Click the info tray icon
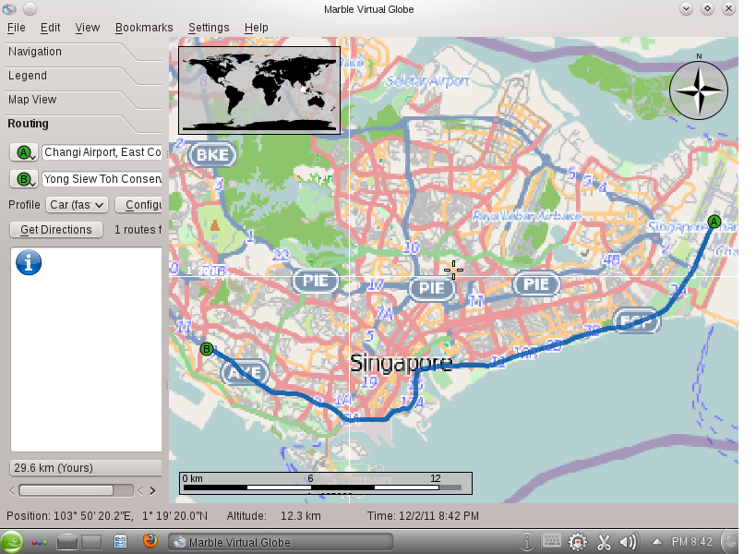Screen dimensions: 756x554 click(x=526, y=542)
